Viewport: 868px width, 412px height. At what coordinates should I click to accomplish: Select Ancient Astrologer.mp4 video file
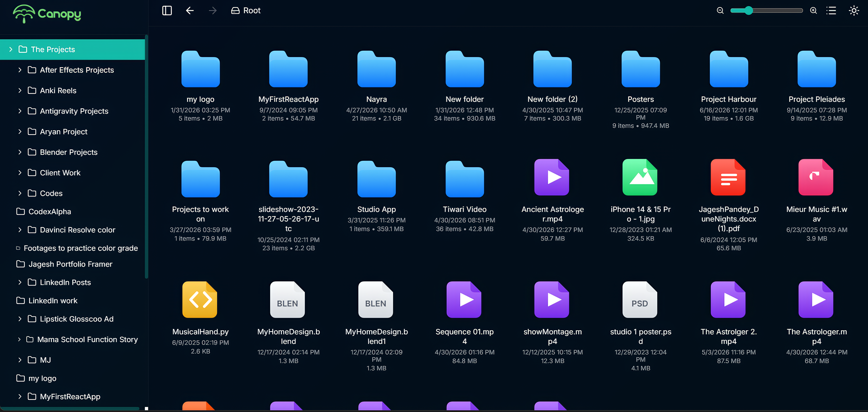552,177
